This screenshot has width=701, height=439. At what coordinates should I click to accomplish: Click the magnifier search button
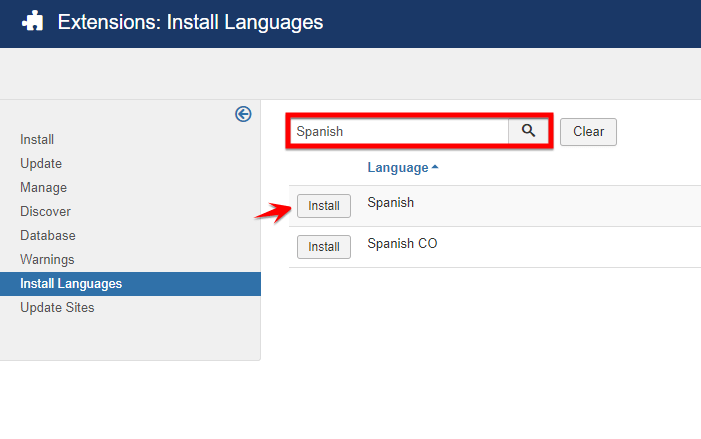coord(528,131)
